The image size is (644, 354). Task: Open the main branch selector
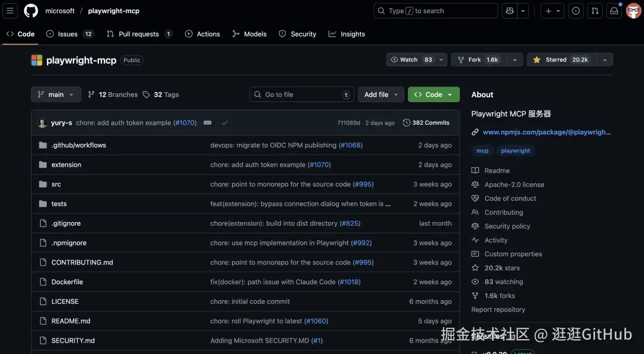[56, 94]
